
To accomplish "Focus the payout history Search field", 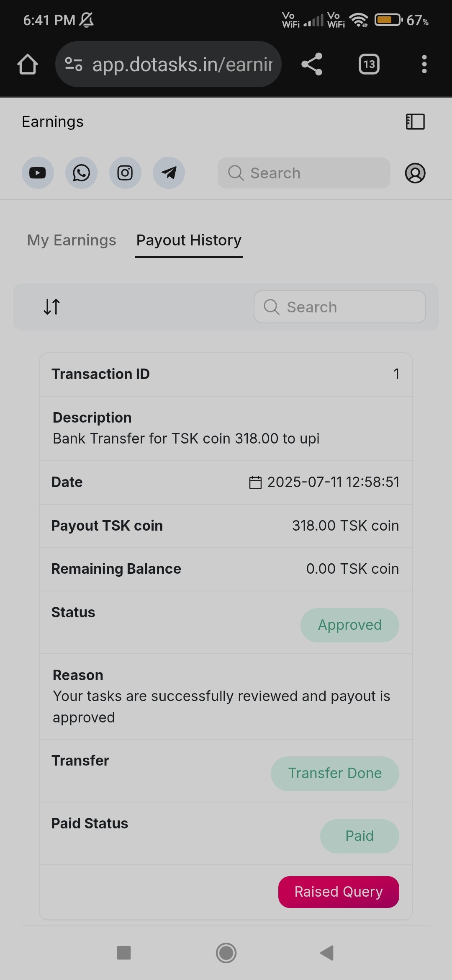I will click(340, 307).
